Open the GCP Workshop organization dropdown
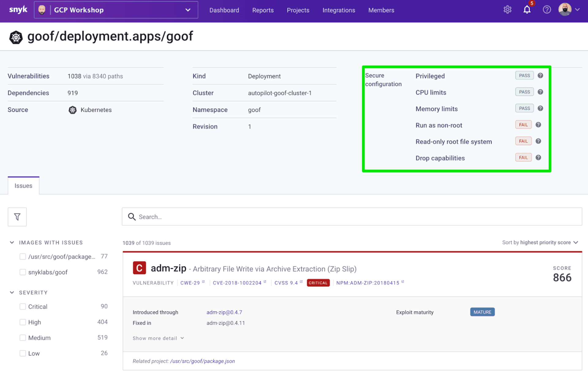 point(116,10)
